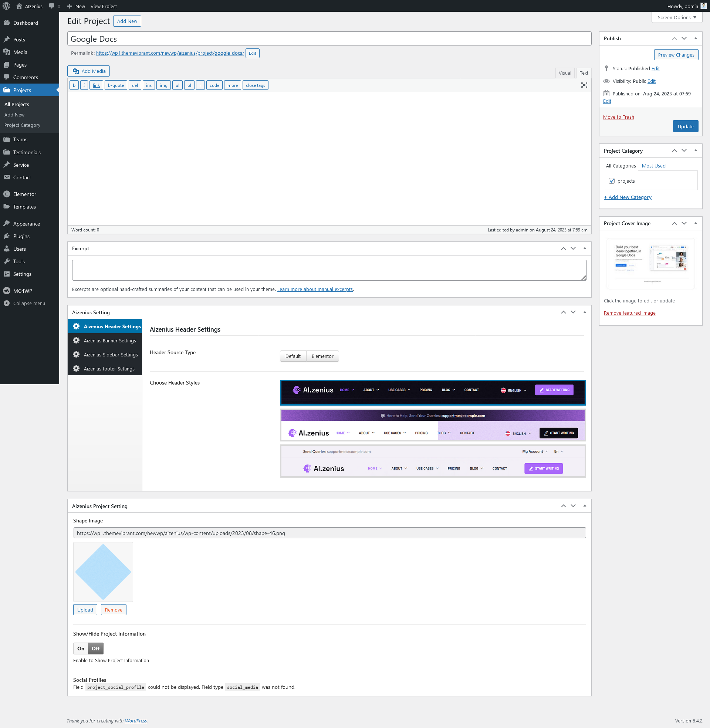The width and height of the screenshot is (710, 728).
Task: Click the distraction-free fullscreen editor icon
Action: (584, 85)
